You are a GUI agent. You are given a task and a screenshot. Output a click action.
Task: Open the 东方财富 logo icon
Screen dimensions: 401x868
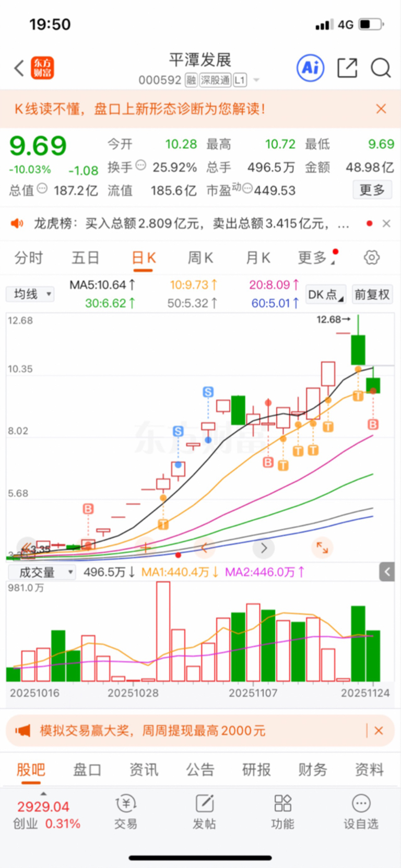click(x=42, y=68)
